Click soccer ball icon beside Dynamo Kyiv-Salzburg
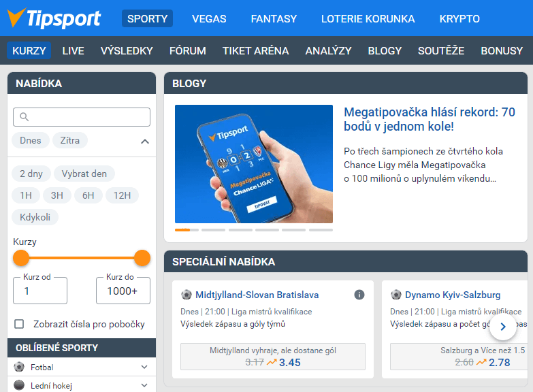Screen dimensions: 533x392 [x=396, y=295]
